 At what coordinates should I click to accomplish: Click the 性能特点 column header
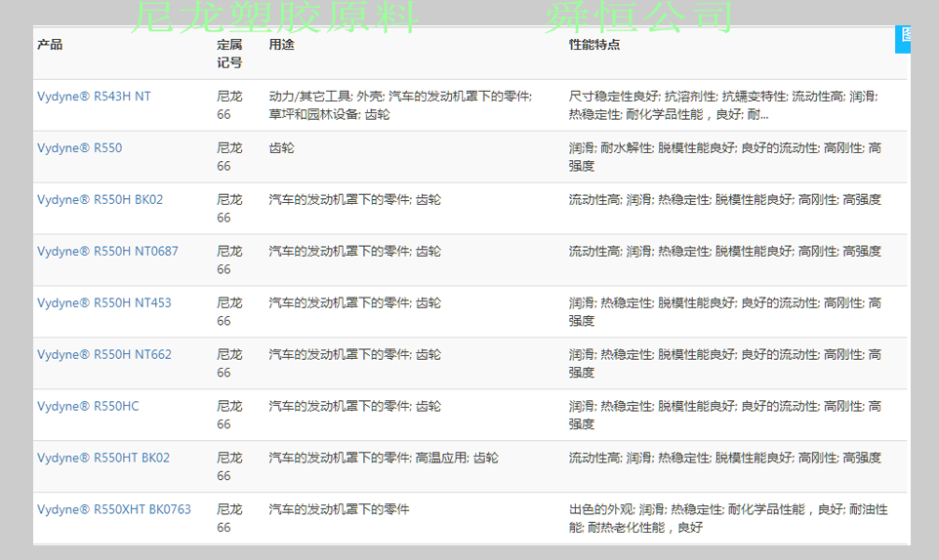pos(594,44)
